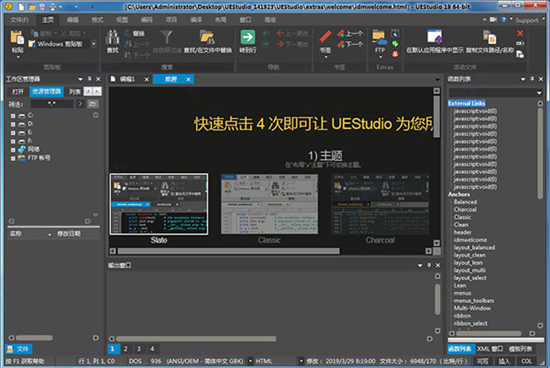The image size is (550, 368).
Task: Click the filter funnel icon in the ribbon
Action: [167, 37]
